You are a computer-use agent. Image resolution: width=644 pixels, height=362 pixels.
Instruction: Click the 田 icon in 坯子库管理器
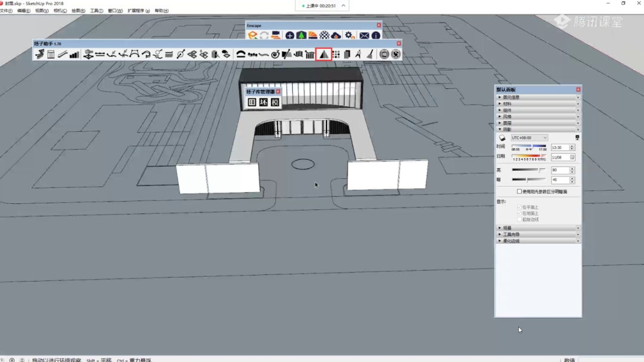pyautogui.click(x=252, y=103)
